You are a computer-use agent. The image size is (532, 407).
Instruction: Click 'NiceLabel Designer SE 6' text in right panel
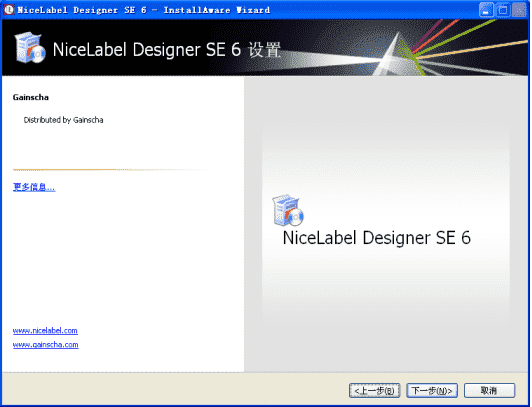click(x=377, y=238)
